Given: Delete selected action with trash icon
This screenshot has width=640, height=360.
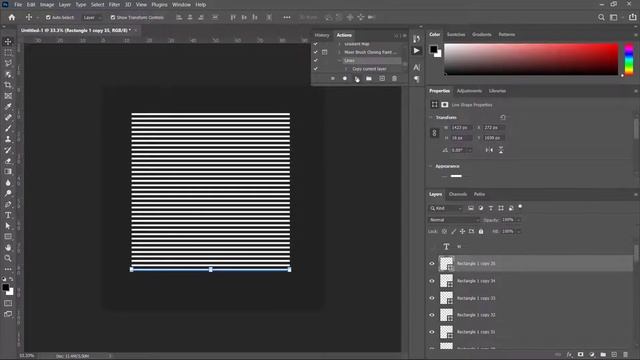Looking at the screenshot, I should coord(394,78).
